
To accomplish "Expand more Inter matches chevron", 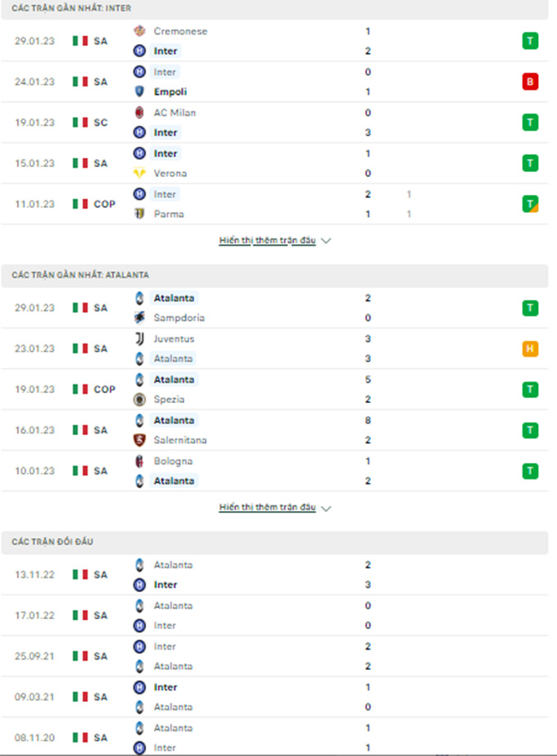I will [326, 241].
